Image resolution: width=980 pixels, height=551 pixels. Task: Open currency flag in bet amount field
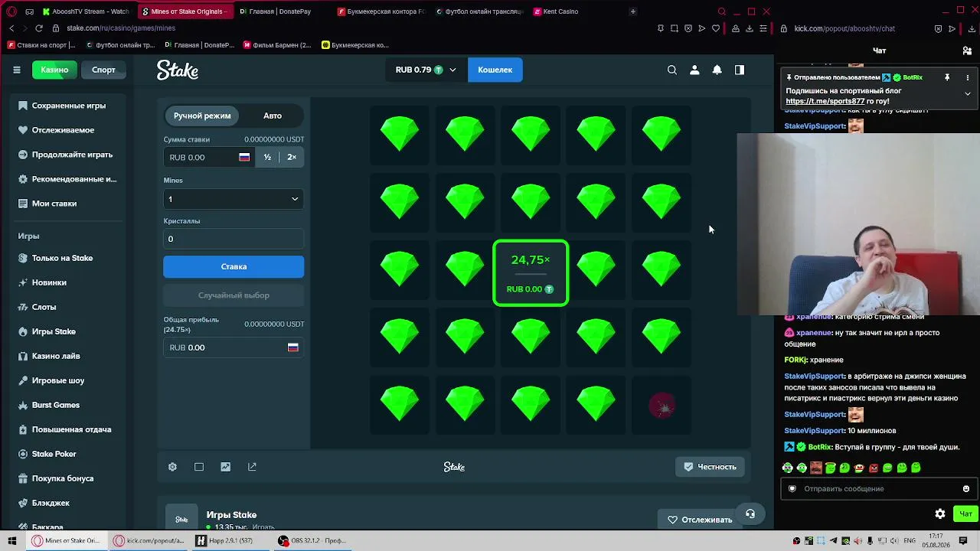tap(244, 157)
